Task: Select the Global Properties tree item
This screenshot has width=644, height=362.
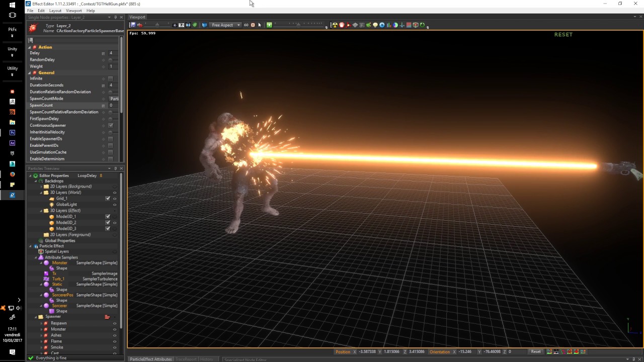Action: 60,241
